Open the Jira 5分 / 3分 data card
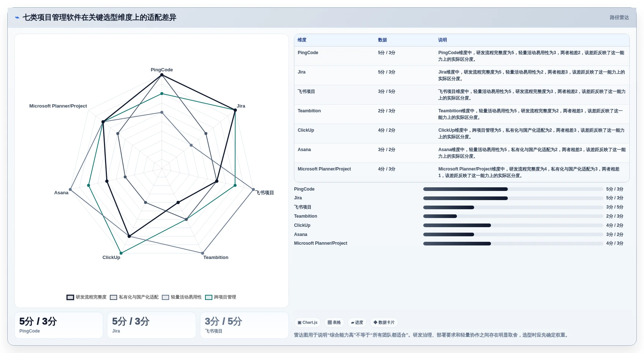 pyautogui.click(x=152, y=325)
